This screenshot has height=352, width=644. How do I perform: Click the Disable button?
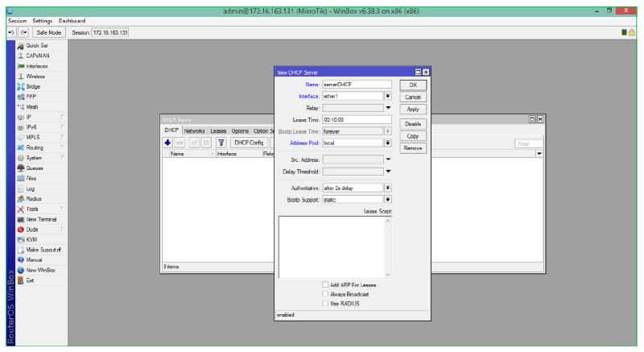413,124
